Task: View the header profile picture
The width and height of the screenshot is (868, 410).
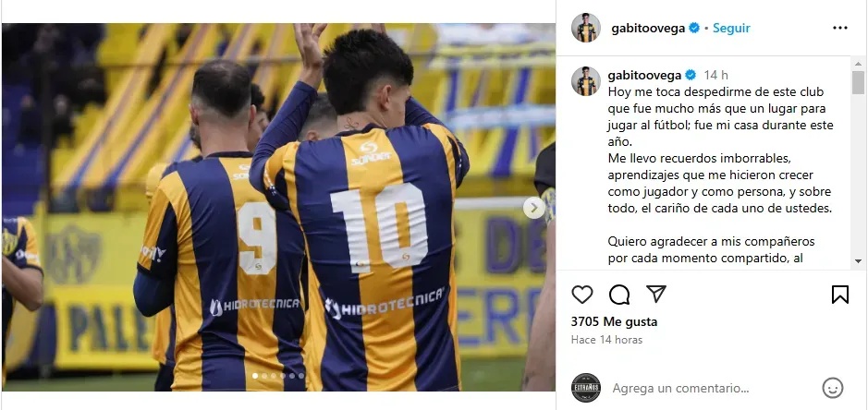Action: tap(586, 28)
